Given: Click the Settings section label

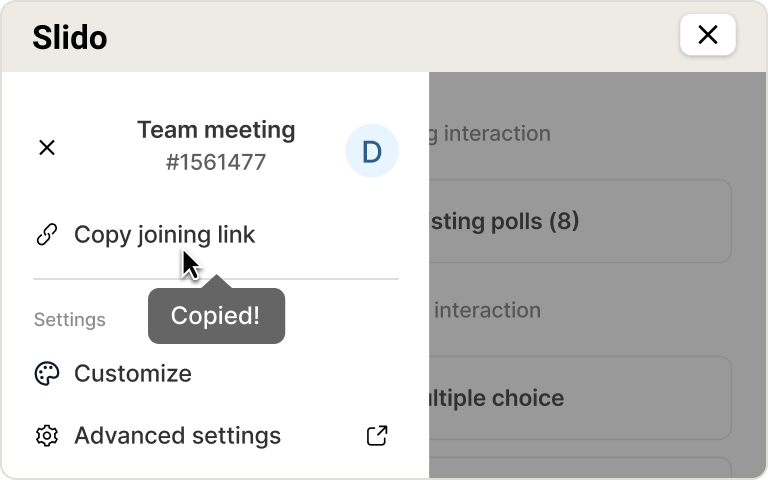Looking at the screenshot, I should [70, 320].
